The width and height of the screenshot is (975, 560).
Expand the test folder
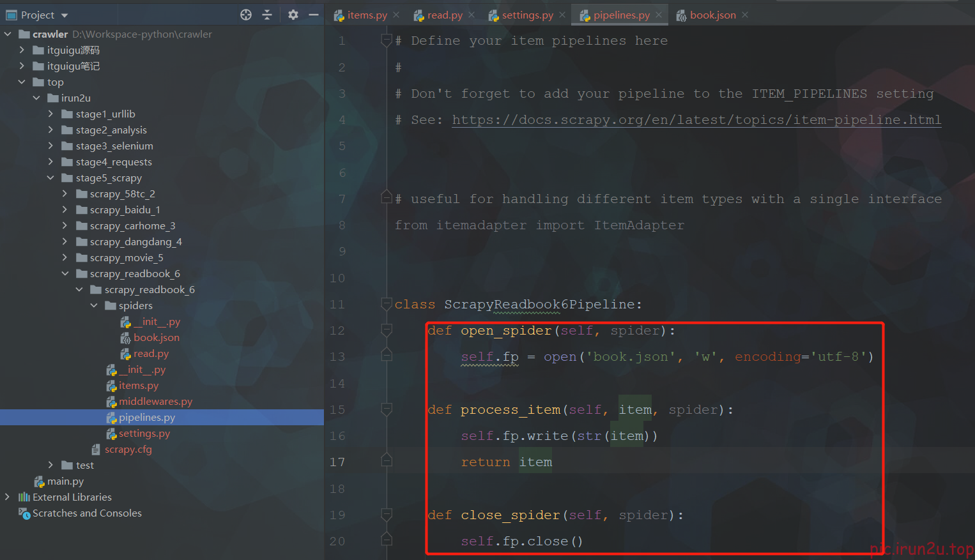(x=50, y=465)
